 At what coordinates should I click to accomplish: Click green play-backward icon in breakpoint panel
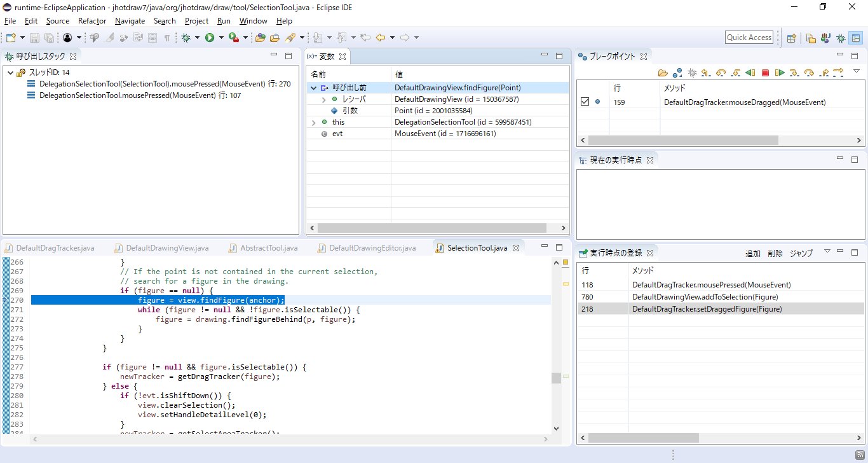click(x=750, y=73)
